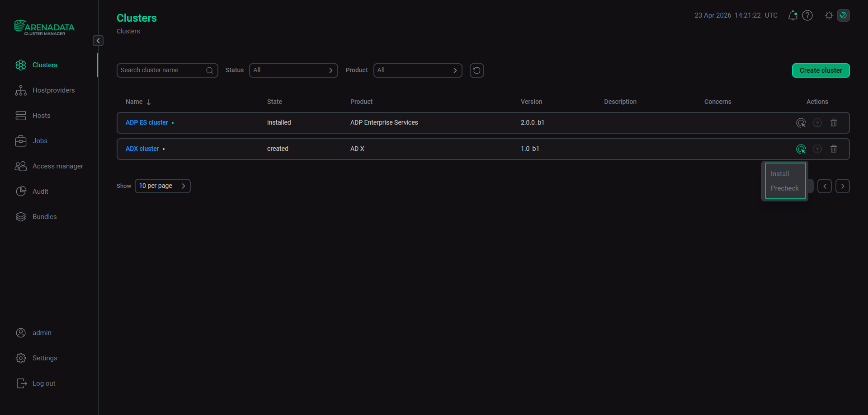The image size is (868, 415).
Task: Click the "ADP Enterprise Services" product cell
Action: (x=384, y=123)
